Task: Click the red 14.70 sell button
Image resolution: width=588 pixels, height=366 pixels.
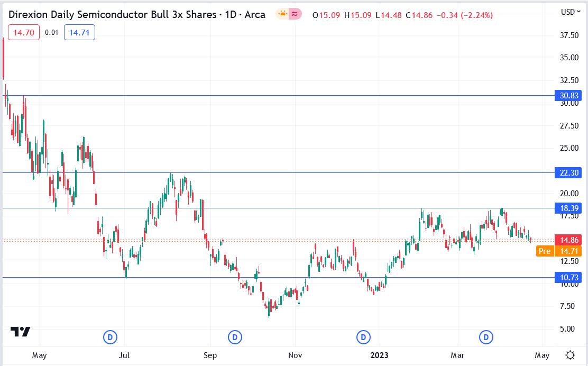Action: coord(24,33)
